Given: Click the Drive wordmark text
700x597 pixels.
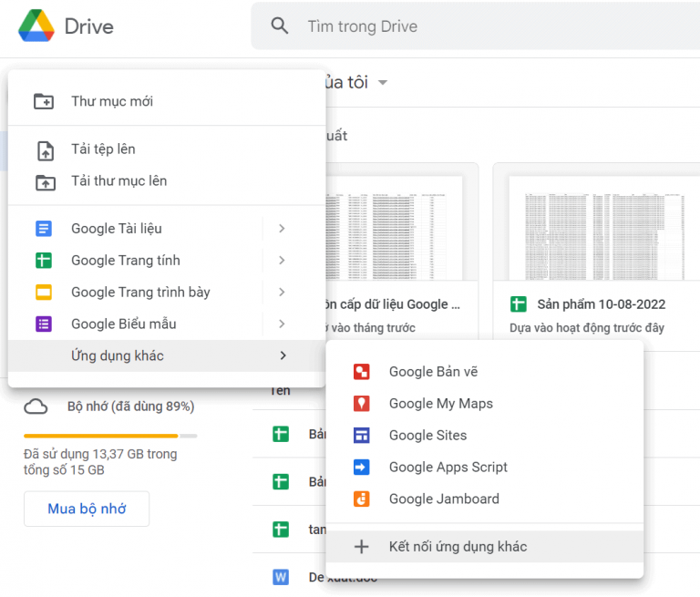Looking at the screenshot, I should tap(88, 26).
